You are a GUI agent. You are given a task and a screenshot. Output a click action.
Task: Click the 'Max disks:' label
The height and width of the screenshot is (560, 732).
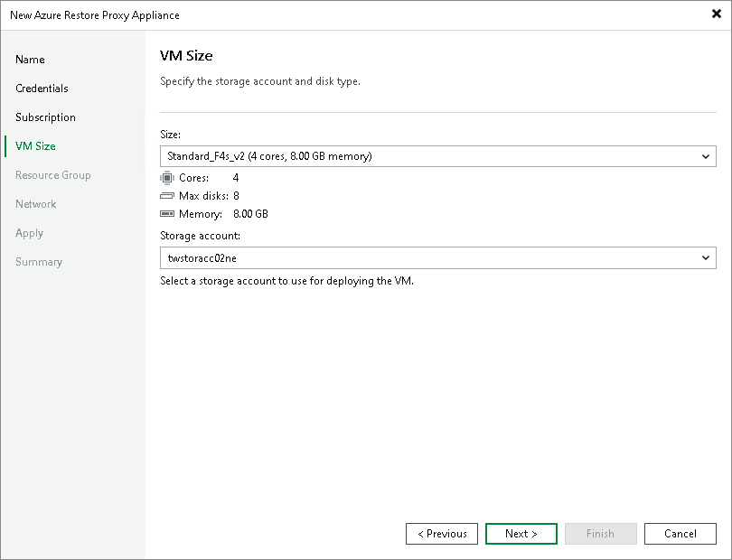203,195
